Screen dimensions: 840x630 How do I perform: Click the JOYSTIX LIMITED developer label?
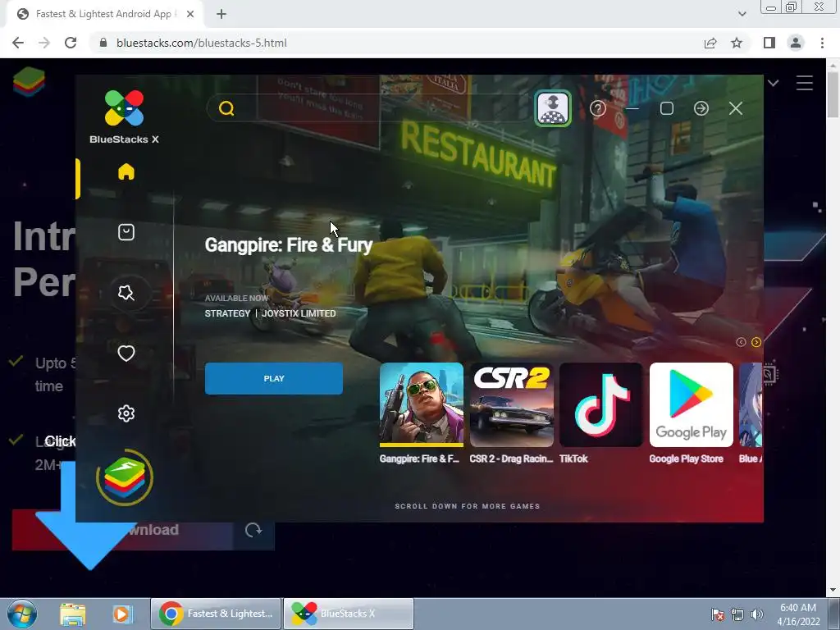[299, 313]
